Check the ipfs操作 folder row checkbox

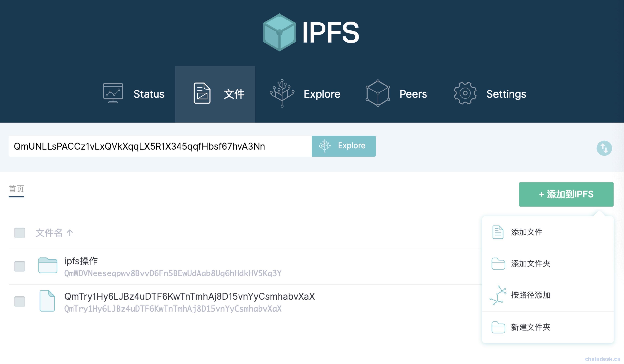pos(20,266)
